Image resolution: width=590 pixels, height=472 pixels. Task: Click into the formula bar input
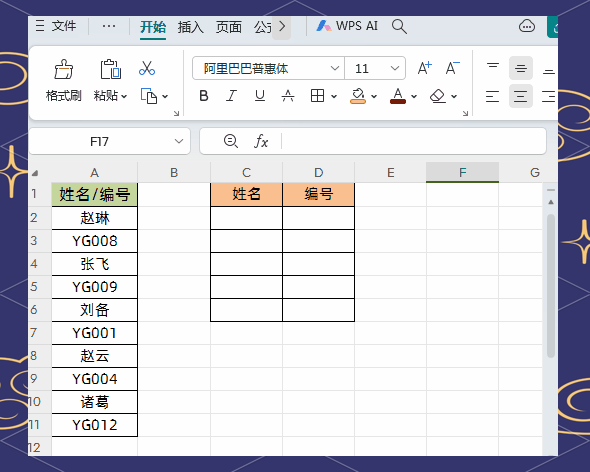(x=413, y=141)
